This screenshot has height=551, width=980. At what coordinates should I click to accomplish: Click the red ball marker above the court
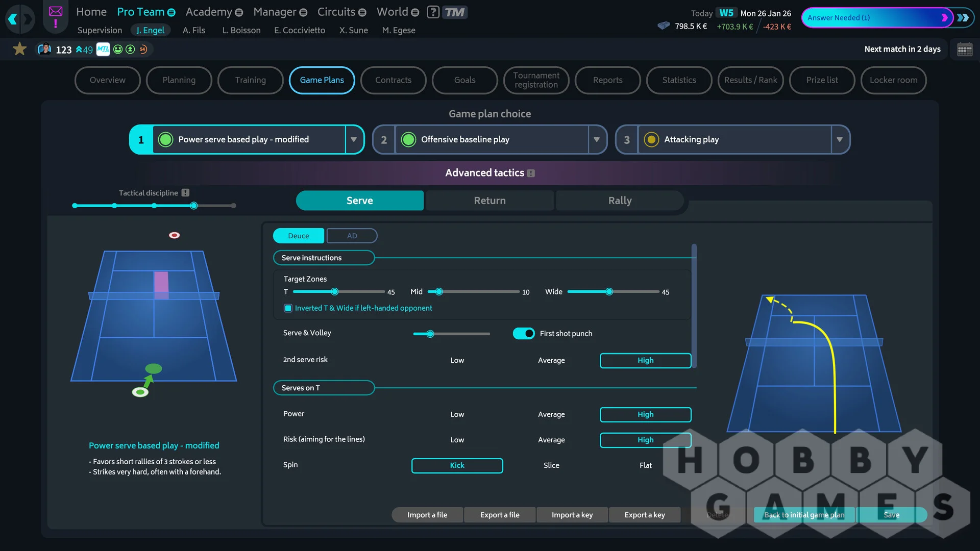pos(175,235)
